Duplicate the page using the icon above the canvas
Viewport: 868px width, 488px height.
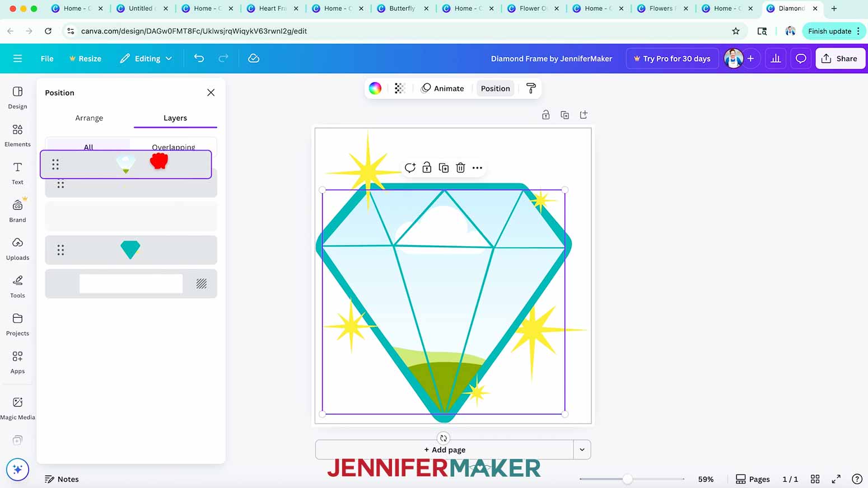pyautogui.click(x=564, y=115)
